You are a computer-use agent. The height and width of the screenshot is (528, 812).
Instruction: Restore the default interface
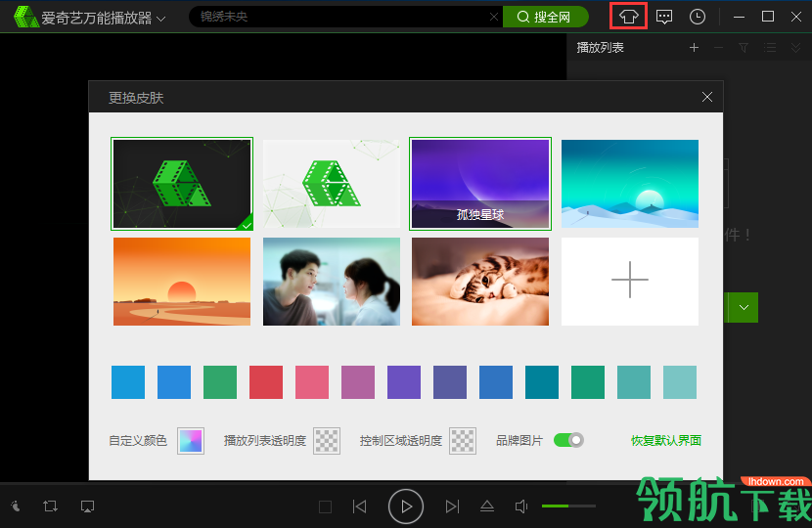point(666,441)
